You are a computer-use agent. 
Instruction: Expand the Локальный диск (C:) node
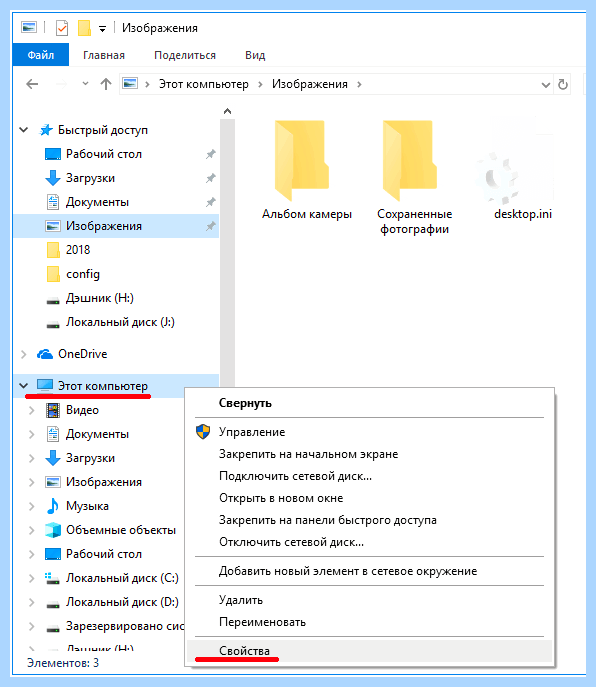(32, 578)
